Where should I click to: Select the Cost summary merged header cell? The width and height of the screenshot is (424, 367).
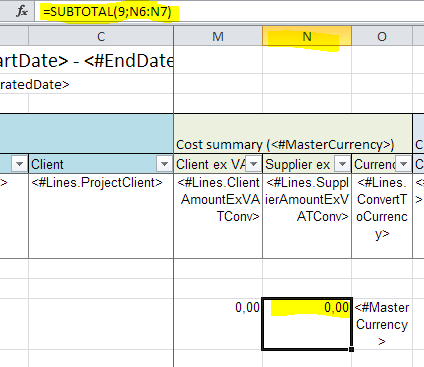pos(293,133)
